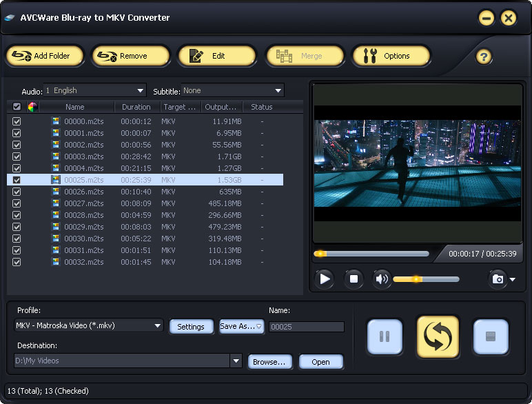Take a snapshot with the camera icon
Screen dimensions: 532x404
click(x=498, y=279)
